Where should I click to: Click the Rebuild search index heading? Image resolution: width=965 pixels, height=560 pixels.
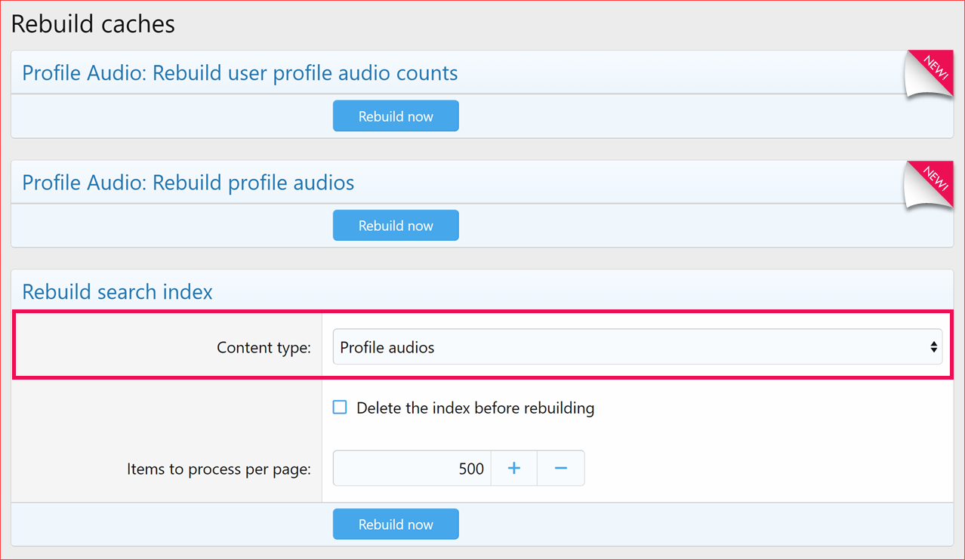tap(117, 291)
